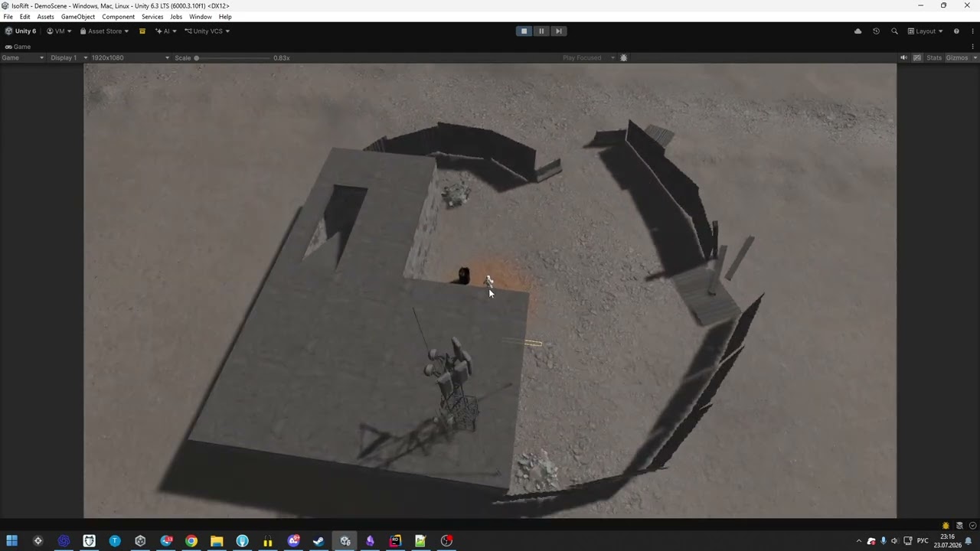The width and height of the screenshot is (980, 551).
Task: Open Google Chrome from the taskbar
Action: 191,541
